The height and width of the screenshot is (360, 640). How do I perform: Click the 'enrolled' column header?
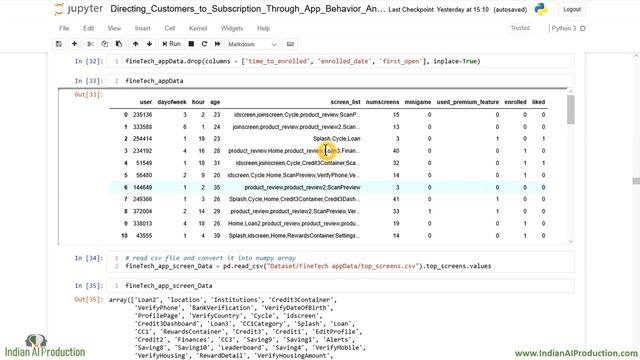tap(515, 102)
